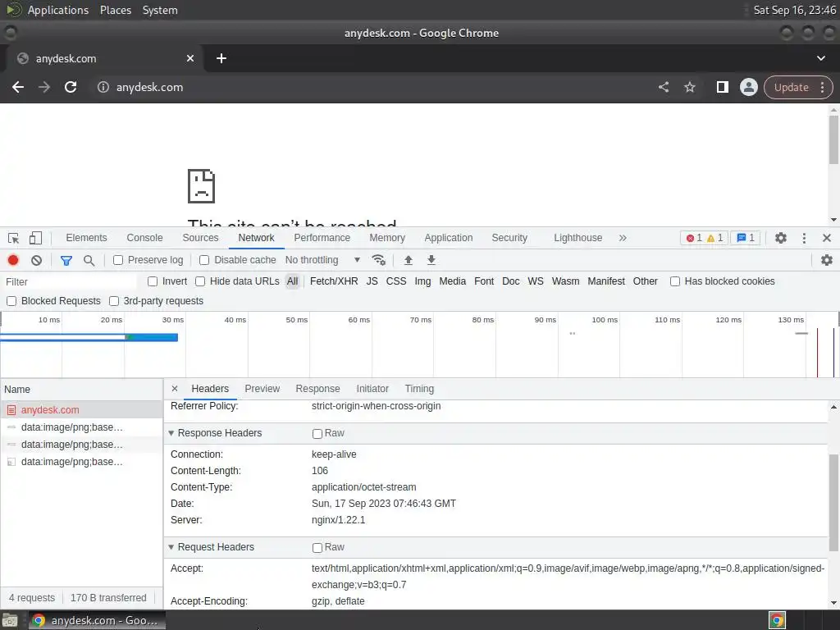
Task: Open DevTools settings gear icon
Action: coord(781,238)
